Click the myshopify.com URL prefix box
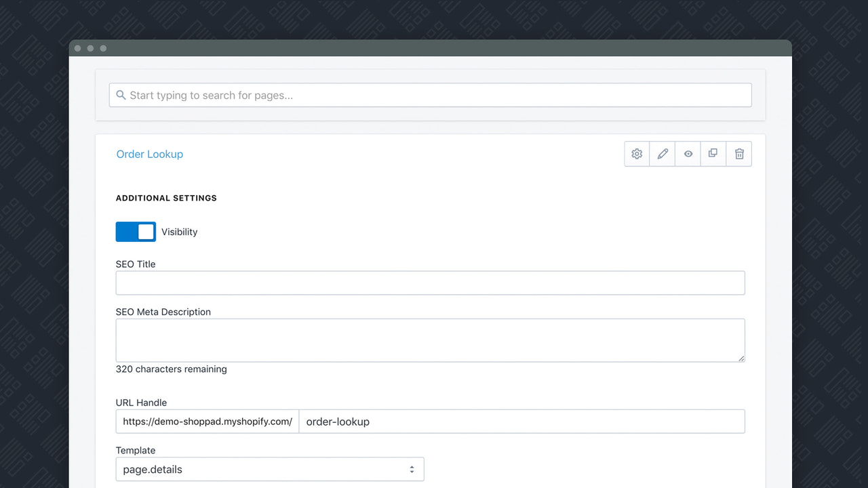 pos(207,421)
